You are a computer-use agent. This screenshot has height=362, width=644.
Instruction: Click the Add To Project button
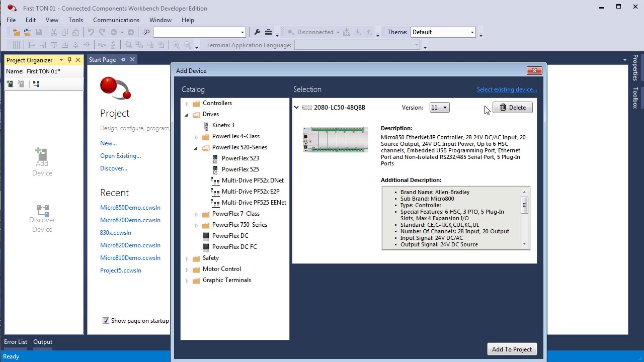512,349
